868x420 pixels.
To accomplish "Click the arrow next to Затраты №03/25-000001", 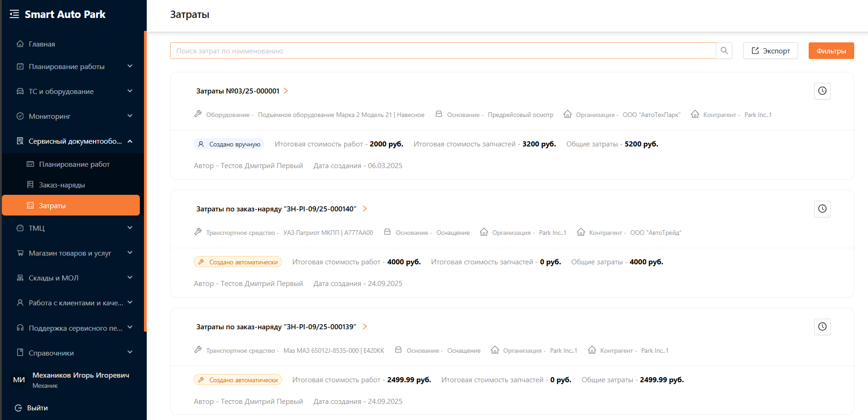I will coord(286,91).
